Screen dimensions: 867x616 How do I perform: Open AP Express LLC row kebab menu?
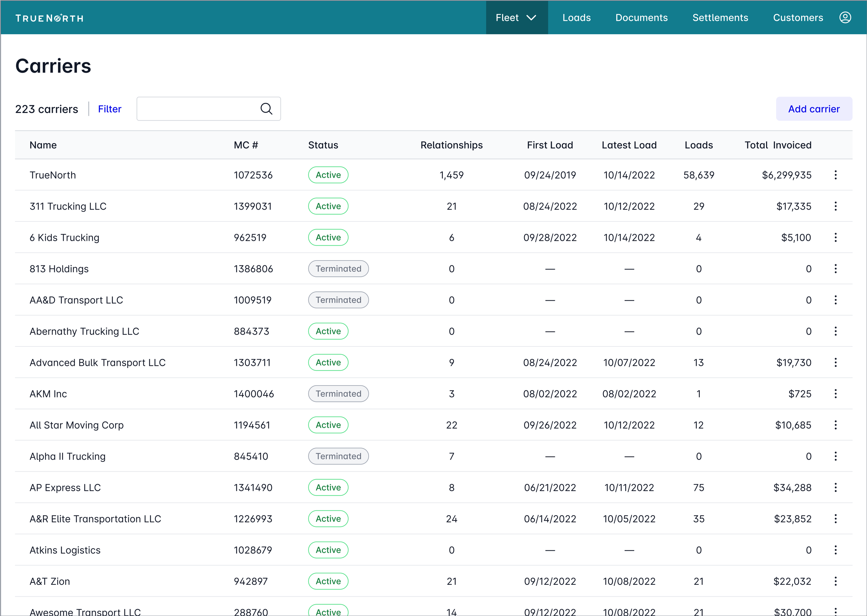835,487
